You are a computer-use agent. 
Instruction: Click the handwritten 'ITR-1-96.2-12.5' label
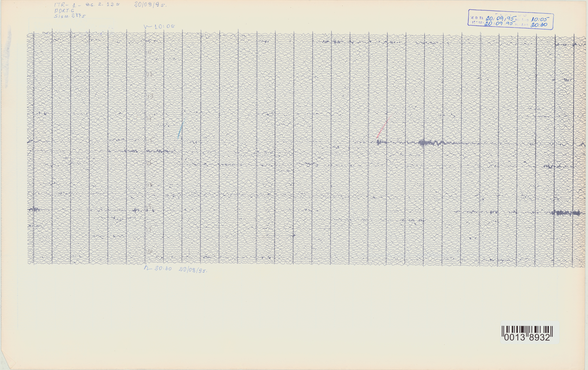coord(87,5)
